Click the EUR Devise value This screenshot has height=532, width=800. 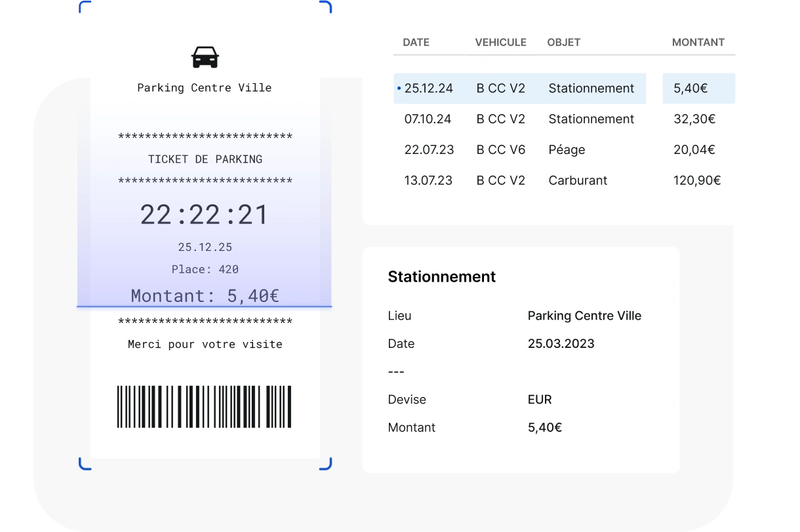pyautogui.click(x=540, y=399)
